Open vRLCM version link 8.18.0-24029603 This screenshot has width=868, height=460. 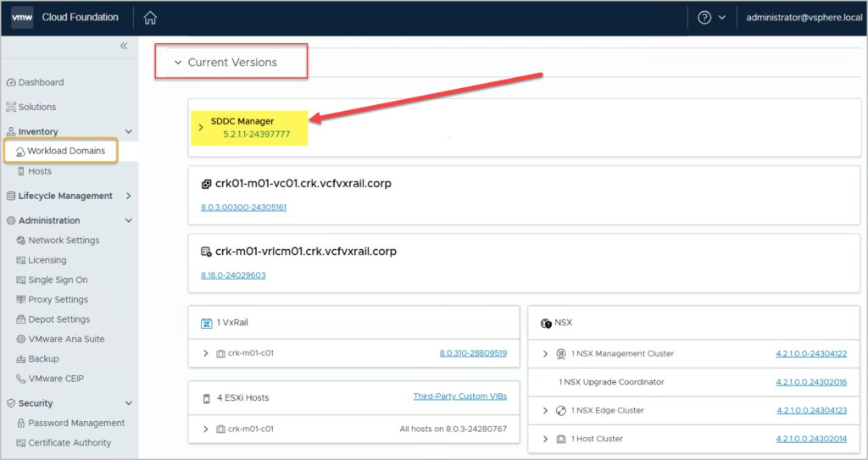(x=233, y=275)
